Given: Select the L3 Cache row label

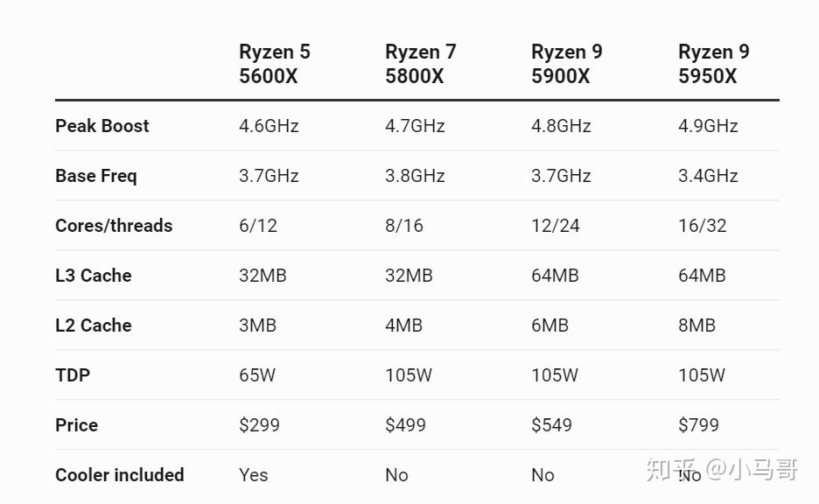Looking at the screenshot, I should [x=93, y=276].
